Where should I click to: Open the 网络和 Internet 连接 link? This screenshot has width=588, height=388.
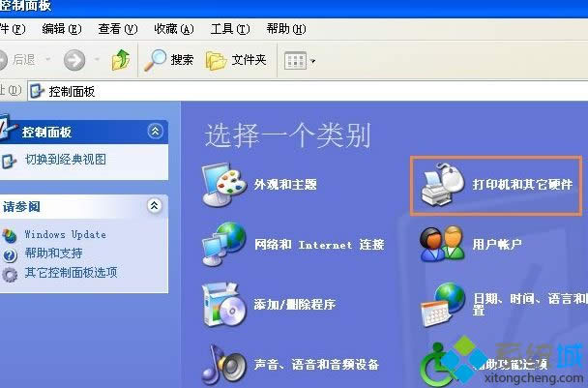(319, 245)
